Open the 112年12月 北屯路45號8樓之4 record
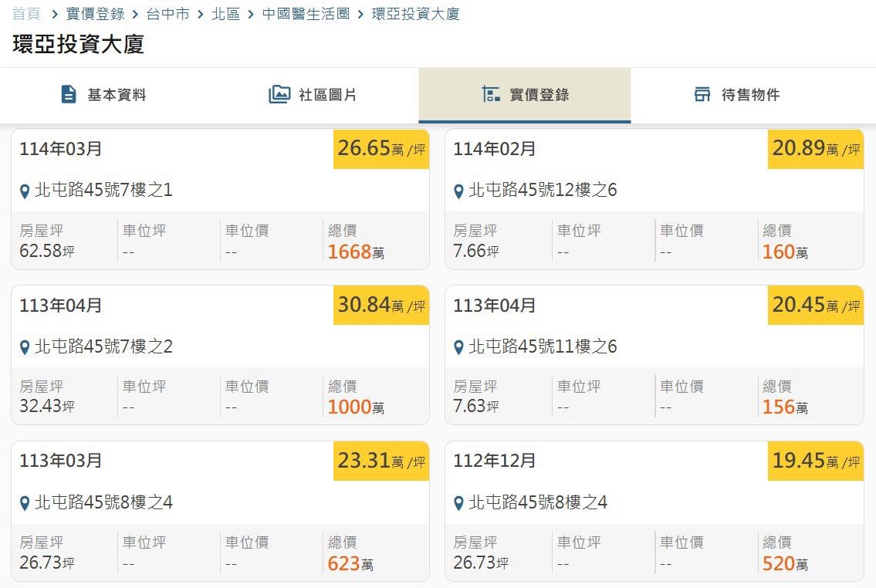The width and height of the screenshot is (876, 588). 654,511
